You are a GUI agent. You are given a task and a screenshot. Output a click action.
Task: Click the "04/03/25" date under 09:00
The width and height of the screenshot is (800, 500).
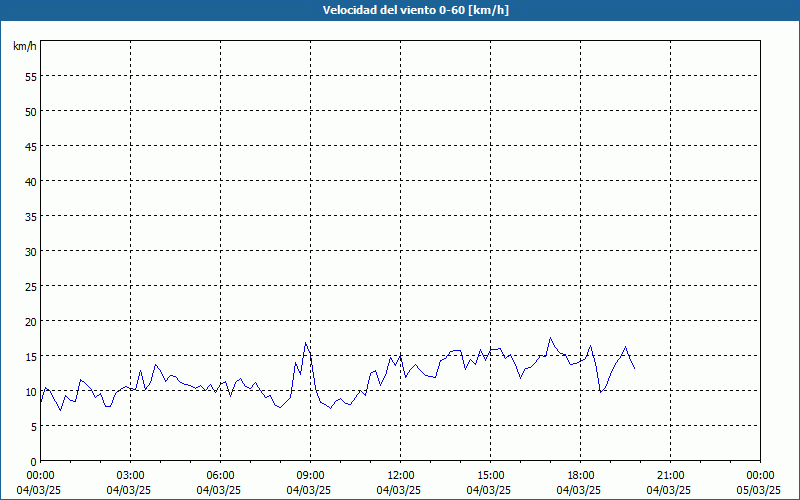[x=309, y=490]
